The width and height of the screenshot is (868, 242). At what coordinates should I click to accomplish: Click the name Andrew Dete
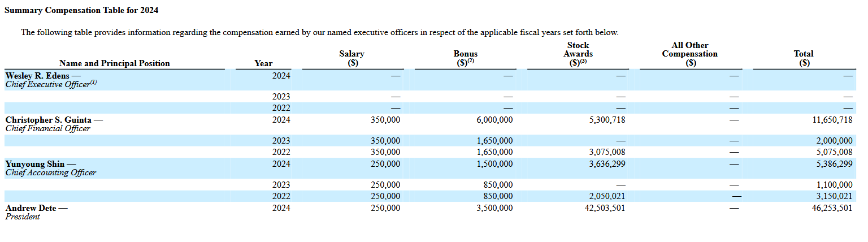[31, 208]
